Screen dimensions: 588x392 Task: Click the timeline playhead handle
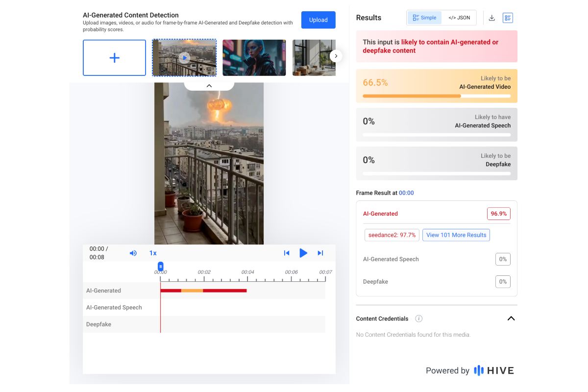(x=160, y=266)
